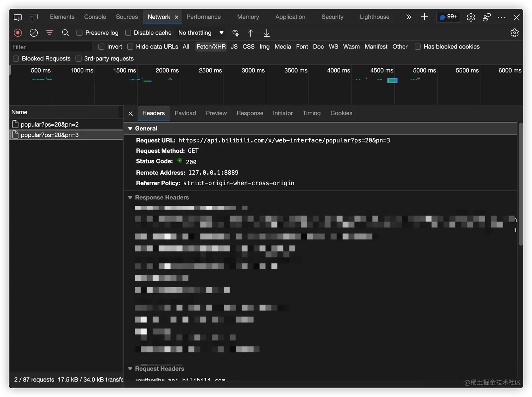
Task: Show more DevTools tabs chevron
Action: (408, 17)
